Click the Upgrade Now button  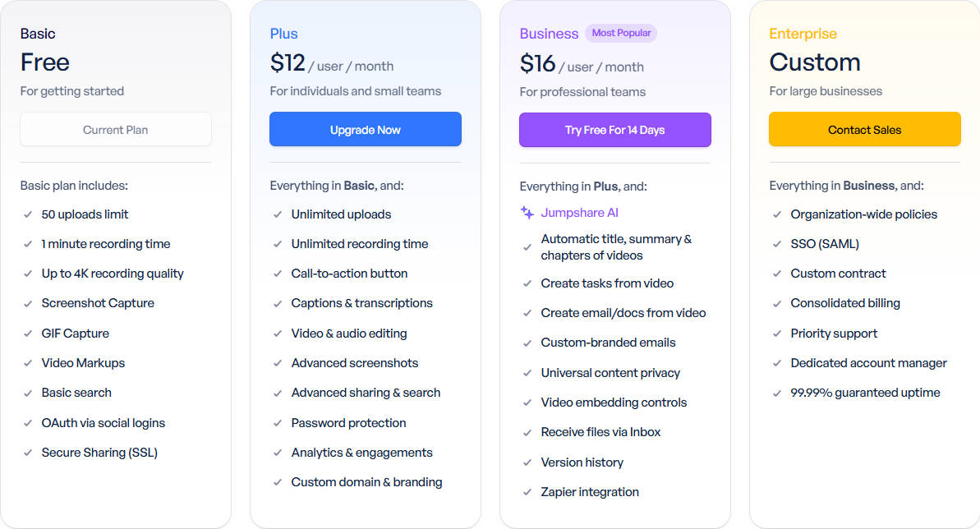(x=366, y=130)
